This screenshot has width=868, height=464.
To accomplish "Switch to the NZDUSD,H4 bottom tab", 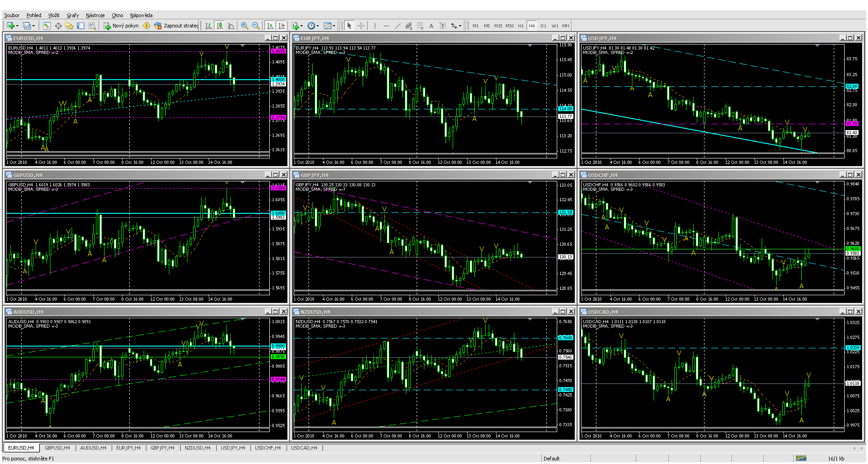I will (197, 448).
